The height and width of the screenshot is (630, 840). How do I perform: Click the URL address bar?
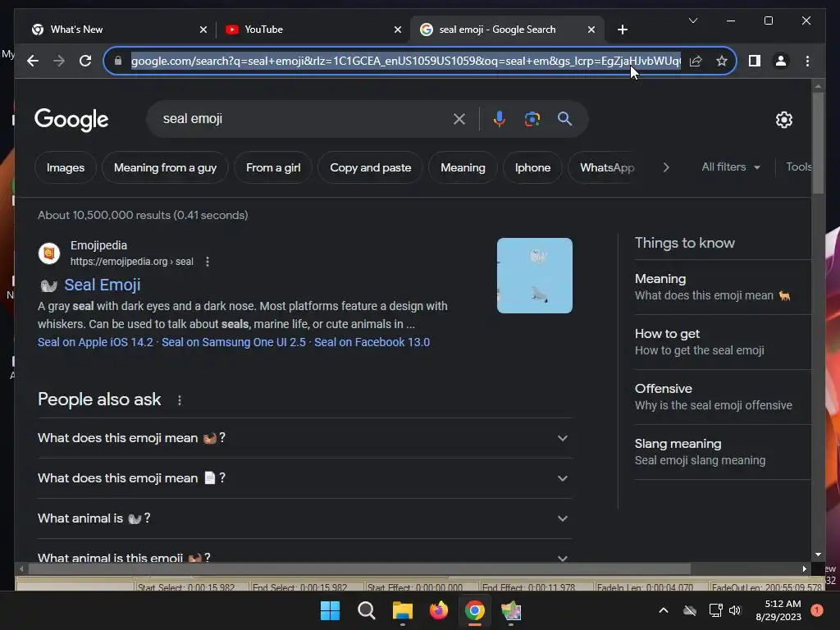pyautogui.click(x=405, y=61)
